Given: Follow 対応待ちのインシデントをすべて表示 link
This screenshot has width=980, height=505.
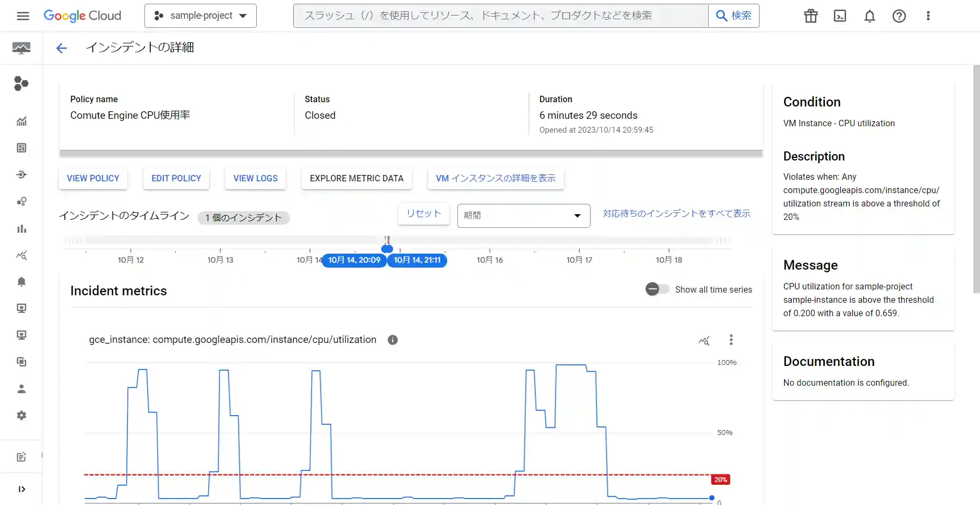Looking at the screenshot, I should (677, 213).
